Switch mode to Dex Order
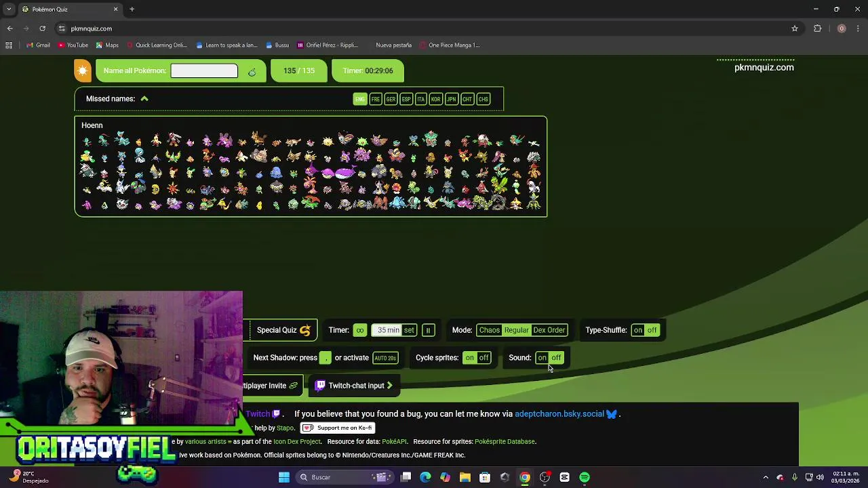868x488 pixels. click(549, 330)
